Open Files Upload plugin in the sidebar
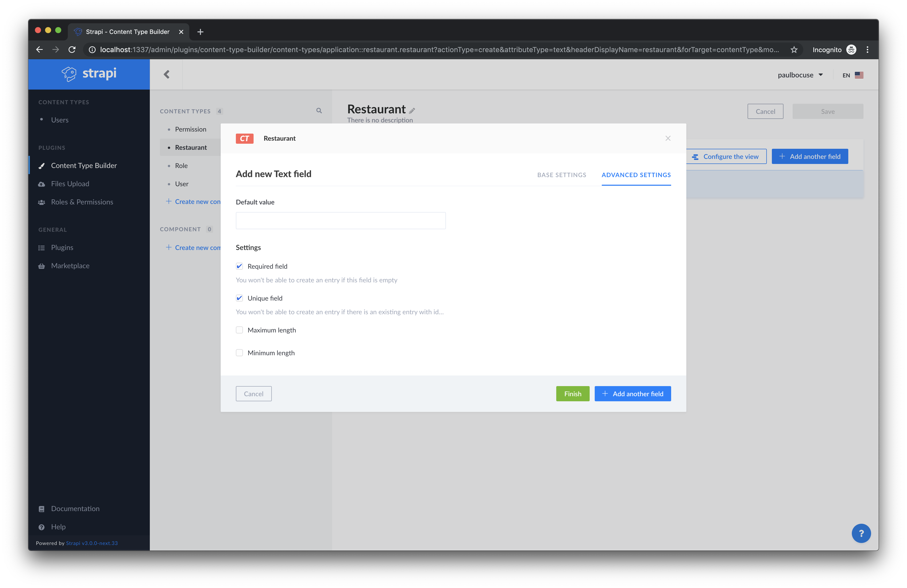907x588 pixels. tap(70, 184)
